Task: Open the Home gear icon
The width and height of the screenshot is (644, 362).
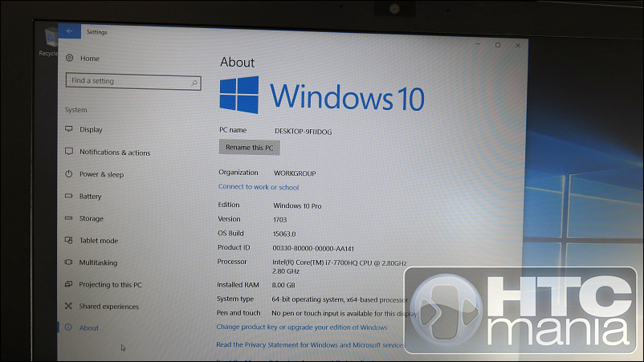Action: pos(69,58)
